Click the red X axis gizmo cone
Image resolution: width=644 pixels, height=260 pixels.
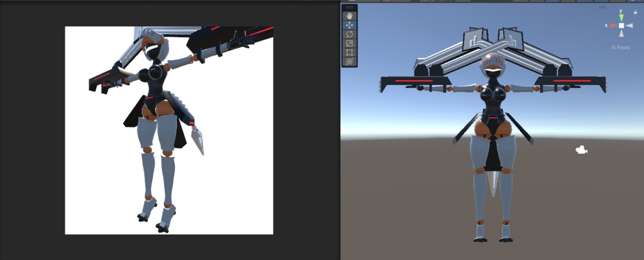pyautogui.click(x=614, y=25)
